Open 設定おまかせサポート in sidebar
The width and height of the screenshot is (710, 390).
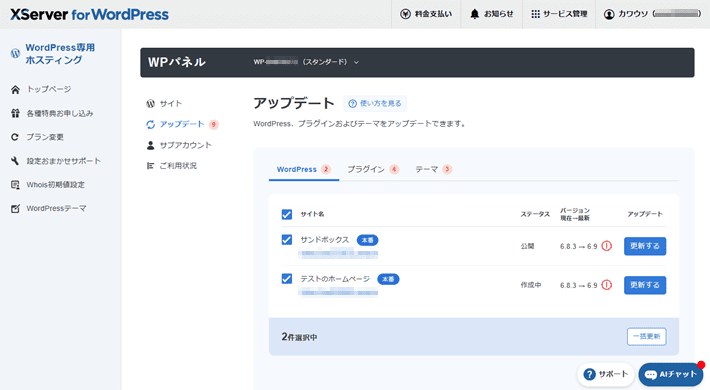(63, 161)
